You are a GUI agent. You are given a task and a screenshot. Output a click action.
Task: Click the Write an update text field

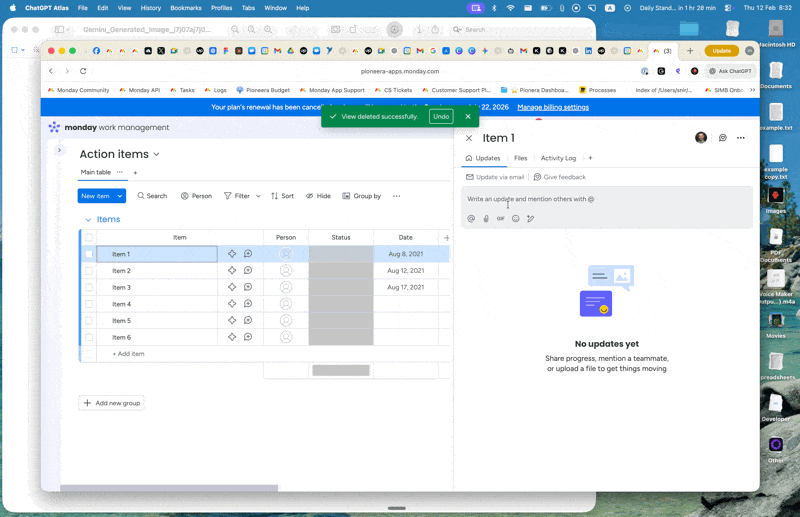tap(607, 199)
